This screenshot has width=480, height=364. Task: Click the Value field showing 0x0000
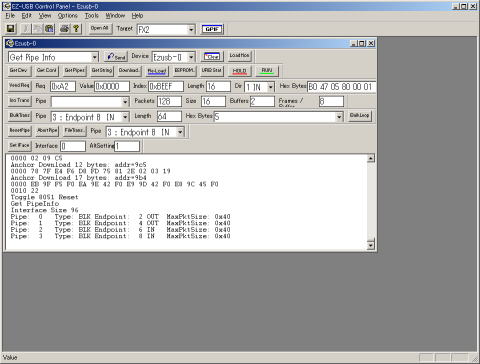112,87
